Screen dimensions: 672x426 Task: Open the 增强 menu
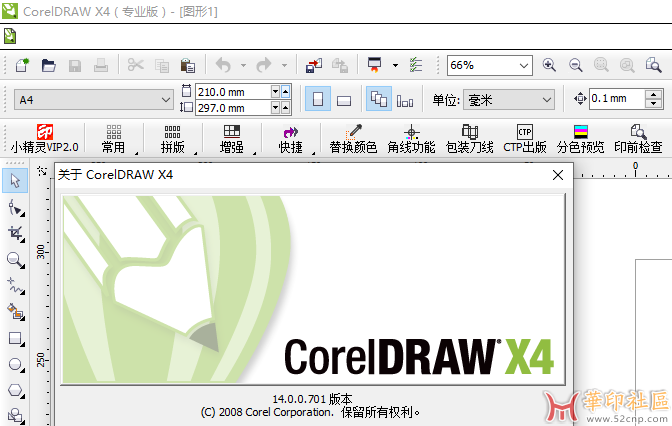(232, 139)
